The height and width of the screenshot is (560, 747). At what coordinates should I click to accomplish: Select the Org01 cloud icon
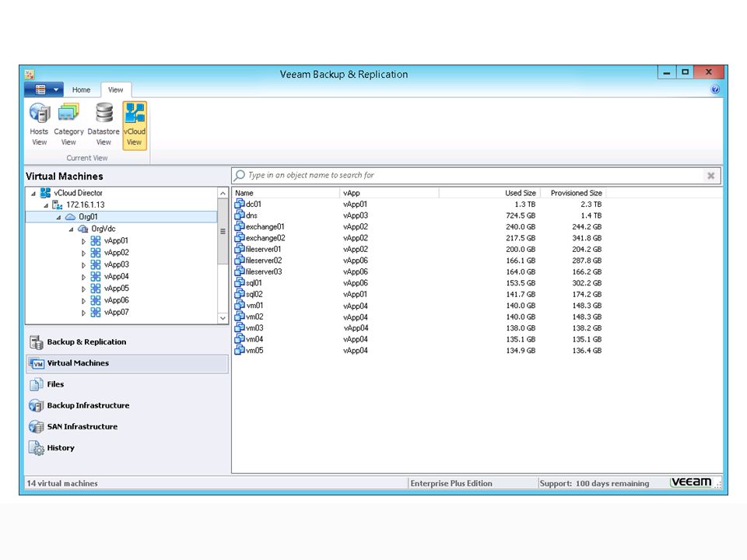pyautogui.click(x=71, y=217)
